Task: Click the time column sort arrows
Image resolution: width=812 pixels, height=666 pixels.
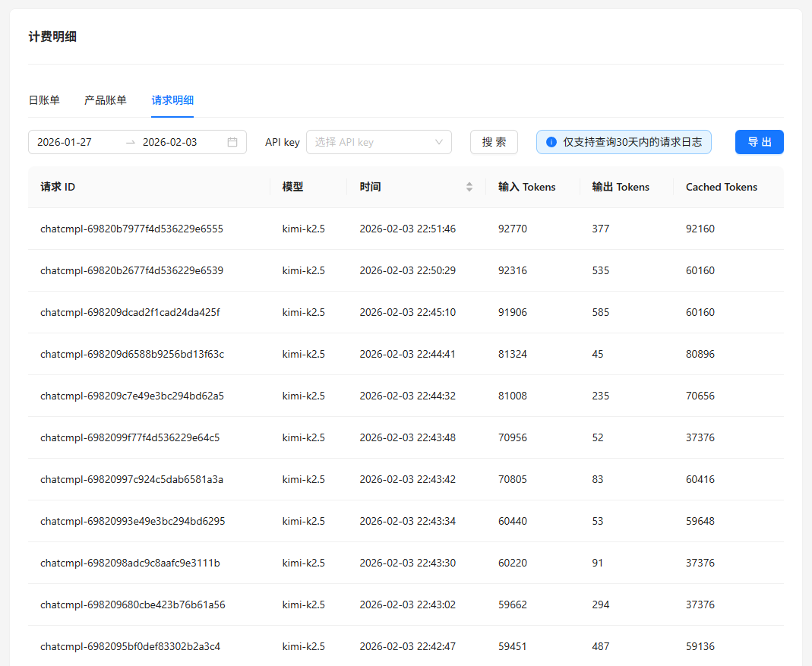Action: pyautogui.click(x=469, y=187)
